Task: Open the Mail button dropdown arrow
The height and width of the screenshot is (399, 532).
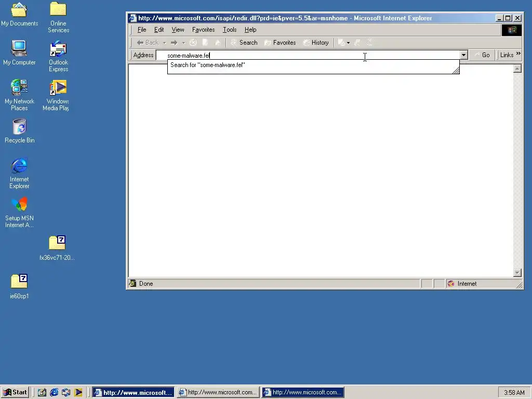Action: [349, 43]
